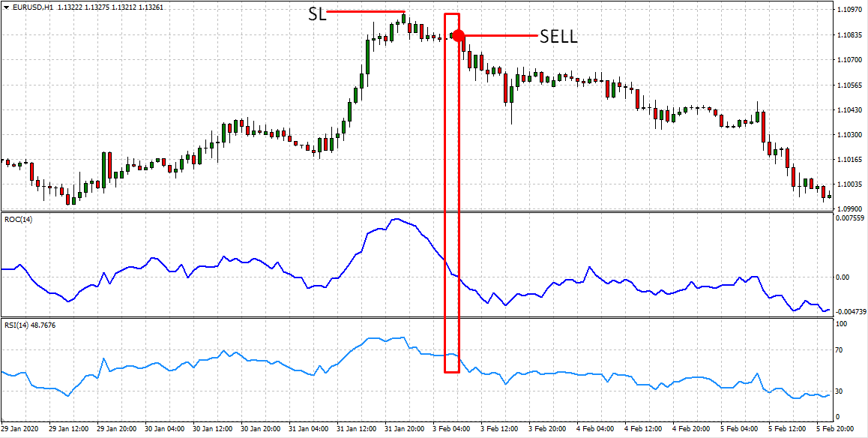Click the 5 Feb 20:00 time label
The width and height of the screenshot is (868, 438).
[836, 430]
